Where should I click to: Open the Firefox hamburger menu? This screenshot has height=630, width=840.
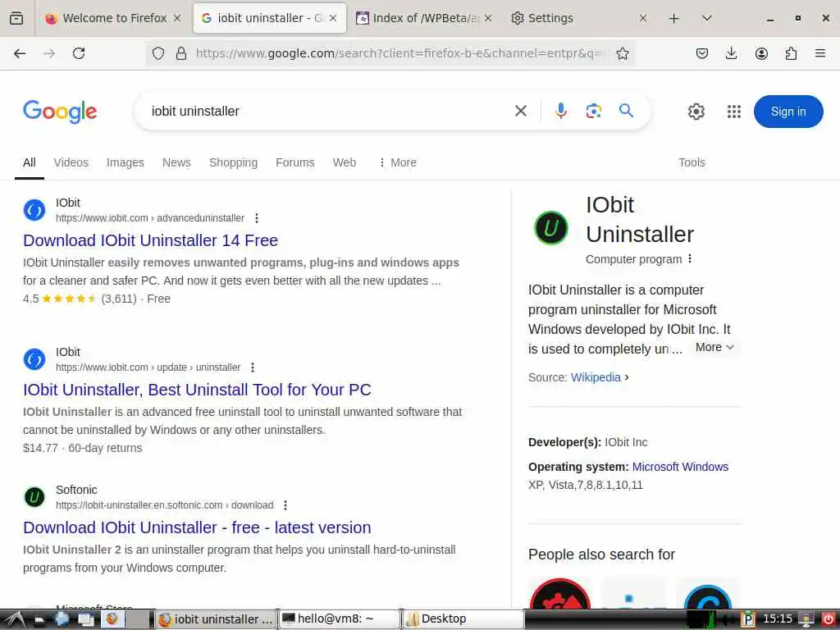pyautogui.click(x=820, y=53)
